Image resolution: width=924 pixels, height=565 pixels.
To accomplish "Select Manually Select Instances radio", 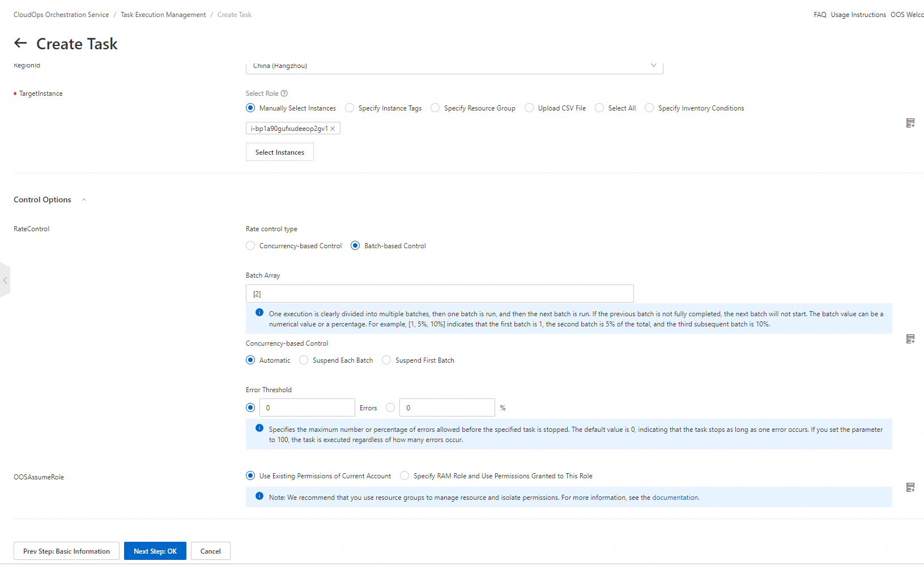I will (250, 108).
